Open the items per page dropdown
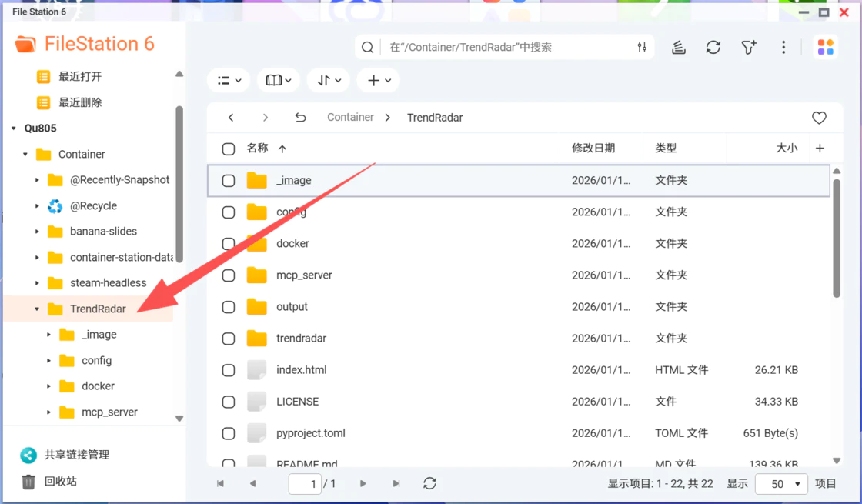Viewport: 862px width, 504px height. click(x=781, y=484)
